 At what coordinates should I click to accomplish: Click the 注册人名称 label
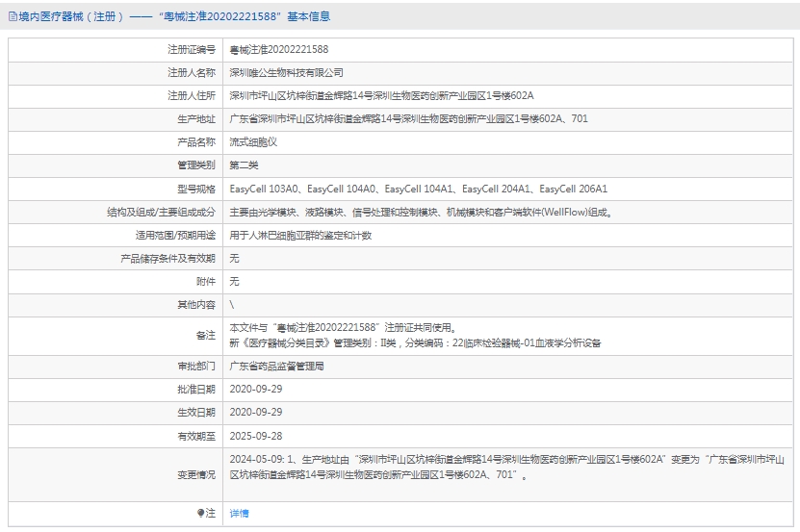coord(192,72)
